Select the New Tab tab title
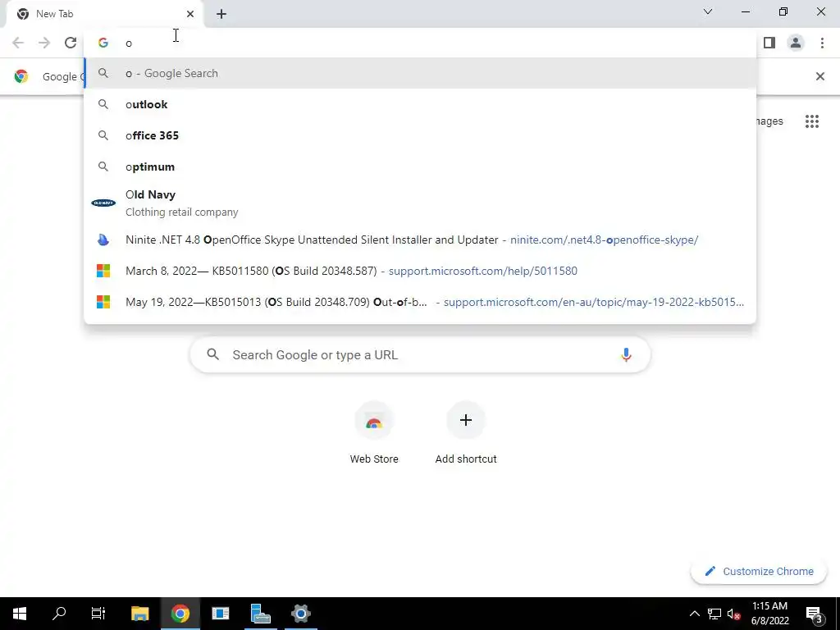 tap(55, 14)
